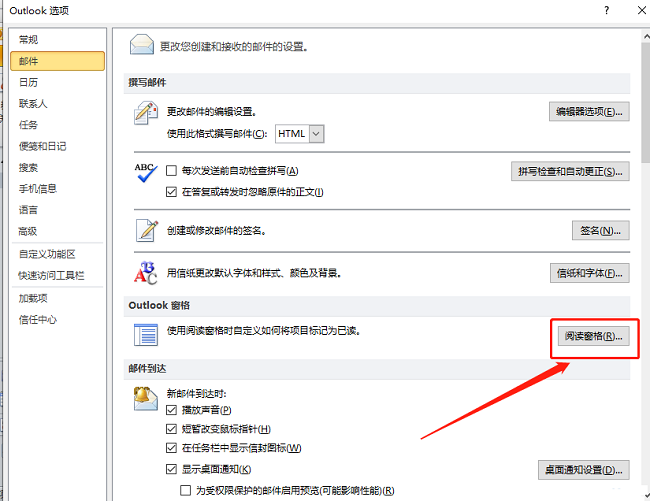Open 高级 category
Viewport: 650px width, 501px height.
57,231
